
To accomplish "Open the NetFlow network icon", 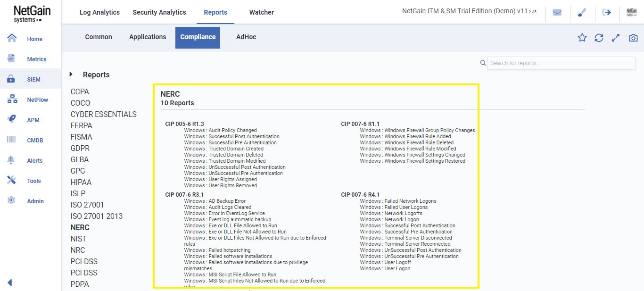I will click(x=12, y=100).
